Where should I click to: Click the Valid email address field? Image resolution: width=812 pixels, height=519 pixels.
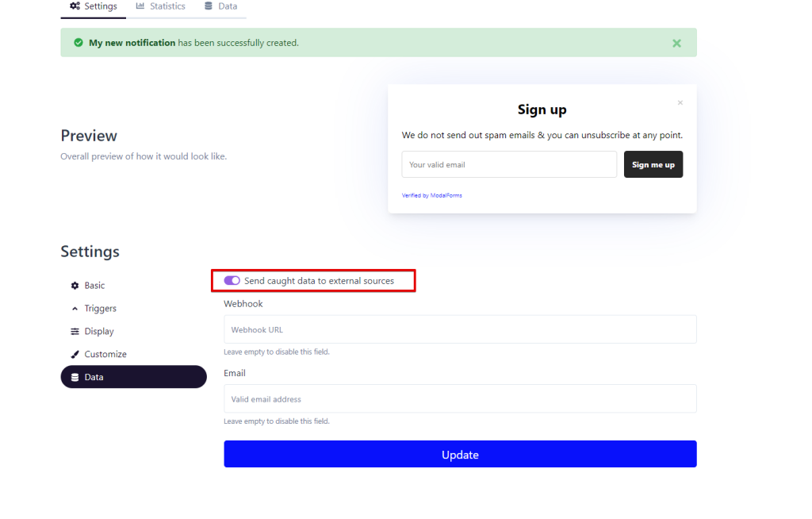pyautogui.click(x=460, y=399)
